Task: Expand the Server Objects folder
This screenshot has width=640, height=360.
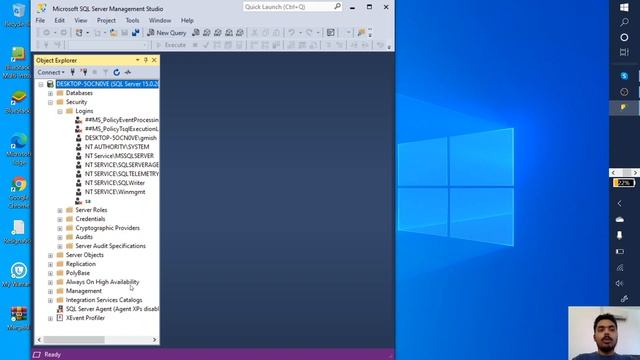Action: 50,256
